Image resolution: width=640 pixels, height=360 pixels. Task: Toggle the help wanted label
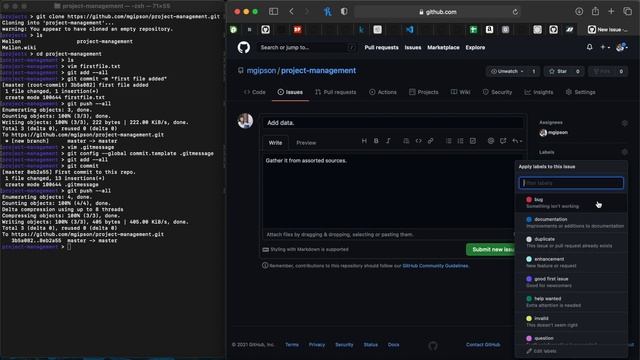tap(571, 302)
